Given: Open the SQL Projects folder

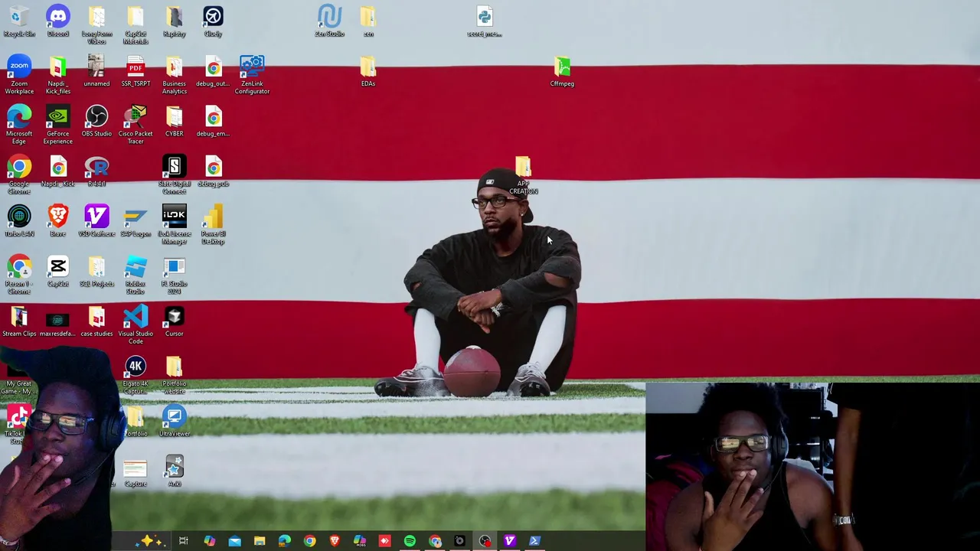Looking at the screenshot, I should click(96, 272).
